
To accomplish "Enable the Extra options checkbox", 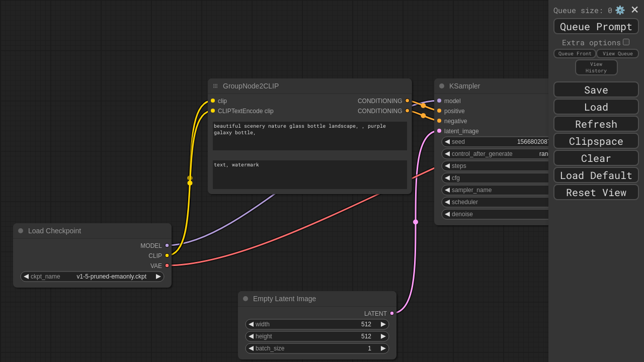I will [x=626, y=42].
